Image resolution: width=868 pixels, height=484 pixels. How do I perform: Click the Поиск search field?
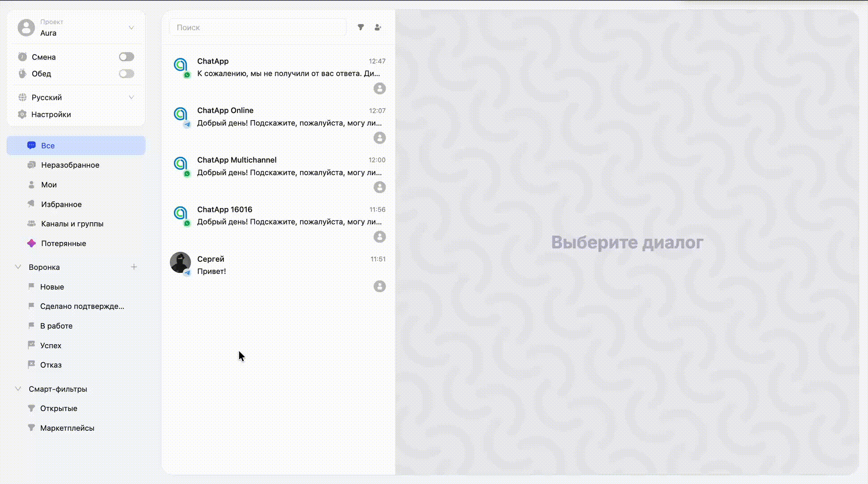[258, 27]
